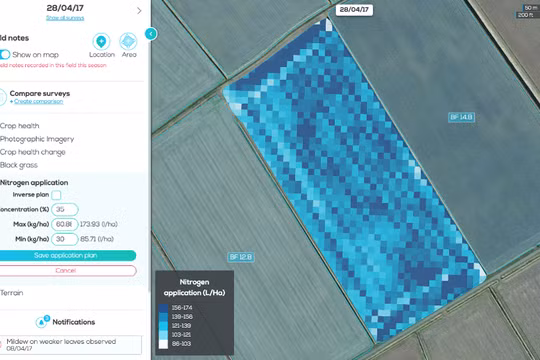
Task: Click the 86-103 legend color swatch
Action: [x=163, y=344]
